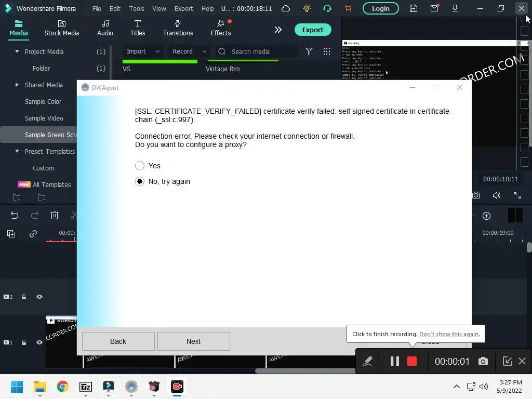Click the lightbulb tips icon
Viewport: 532px width, 399px height.
click(307, 8)
